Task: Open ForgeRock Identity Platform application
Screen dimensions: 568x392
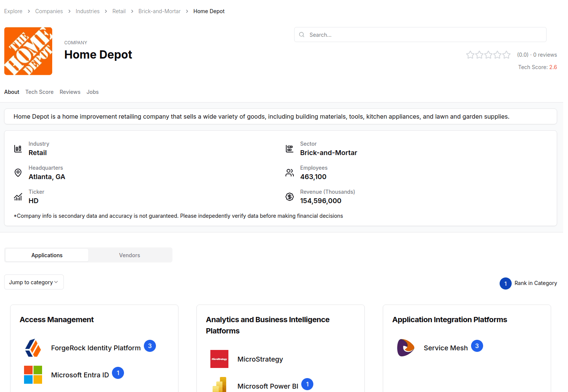Action: coord(96,348)
